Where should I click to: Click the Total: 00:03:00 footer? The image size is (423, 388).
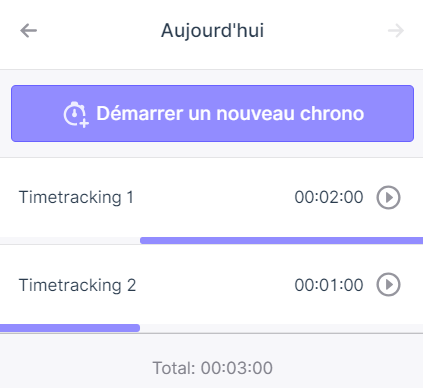point(212,368)
